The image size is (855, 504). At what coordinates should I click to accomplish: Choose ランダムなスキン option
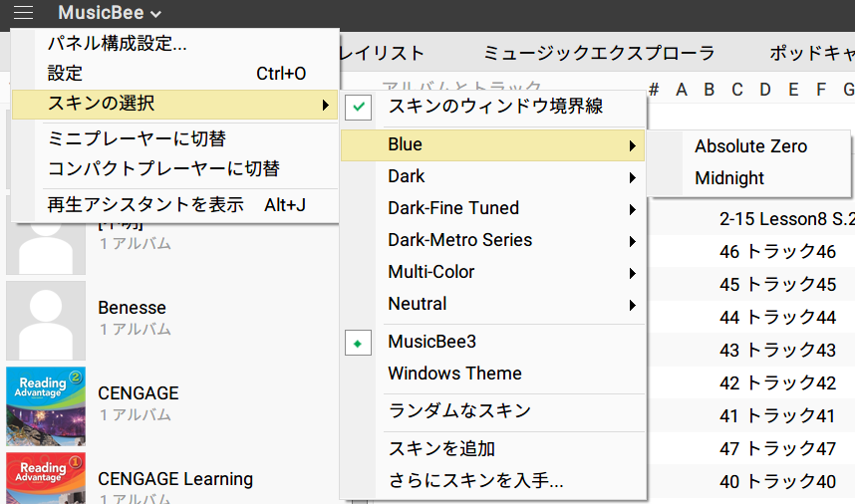coord(493,410)
